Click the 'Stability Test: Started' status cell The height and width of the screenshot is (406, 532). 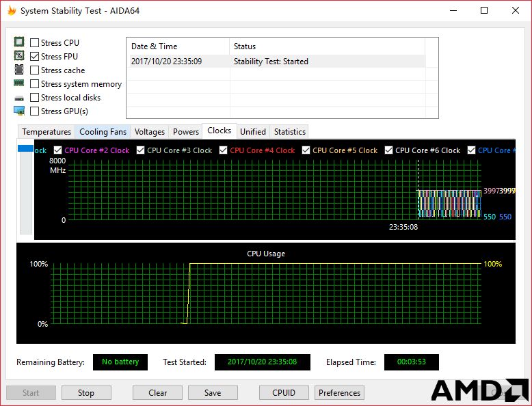271,62
